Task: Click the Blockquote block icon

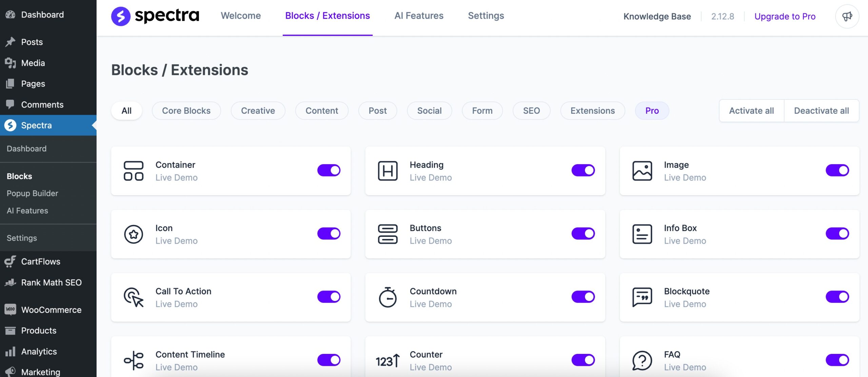Action: coord(642,297)
